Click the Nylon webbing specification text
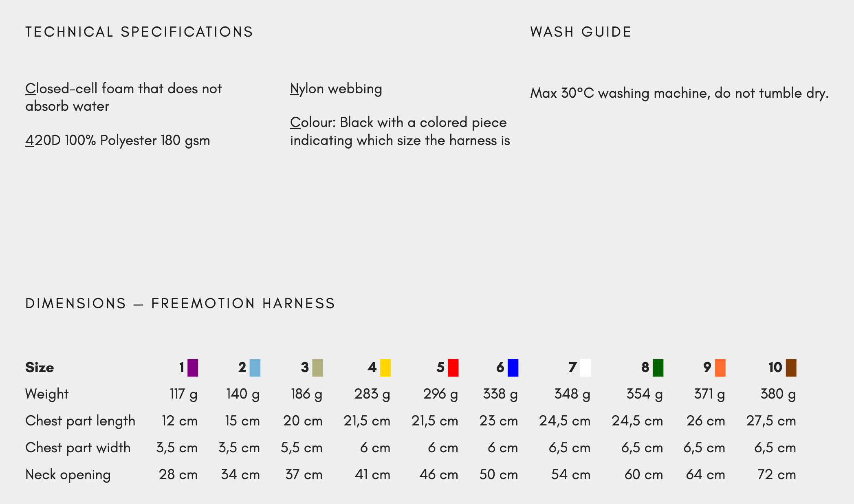This screenshot has height=504, width=854. [x=336, y=89]
